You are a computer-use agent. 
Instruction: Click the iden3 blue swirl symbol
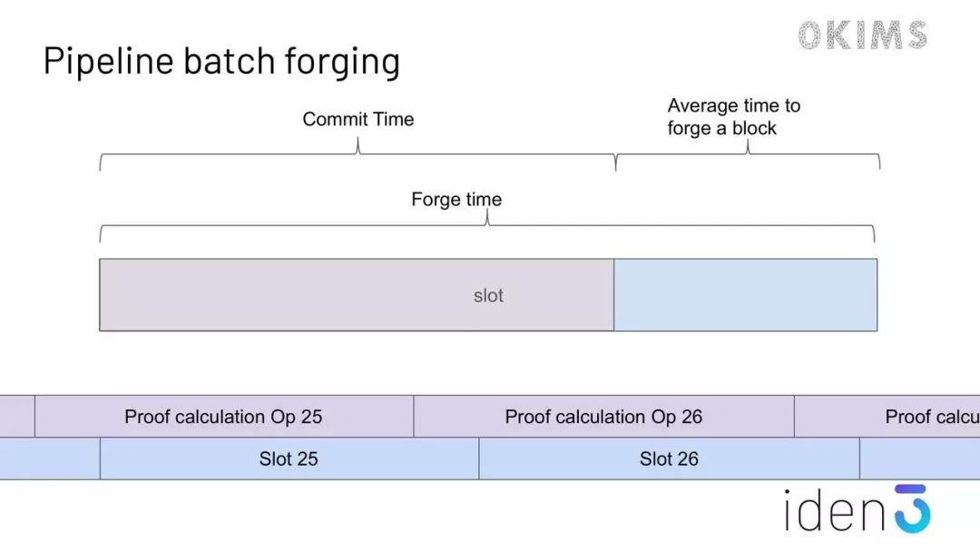click(x=913, y=508)
